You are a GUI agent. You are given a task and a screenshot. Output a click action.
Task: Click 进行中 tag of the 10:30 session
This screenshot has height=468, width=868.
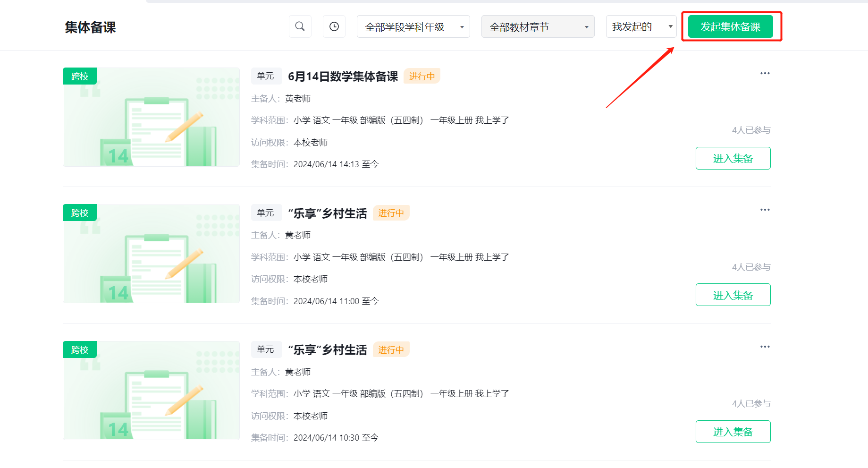click(391, 349)
